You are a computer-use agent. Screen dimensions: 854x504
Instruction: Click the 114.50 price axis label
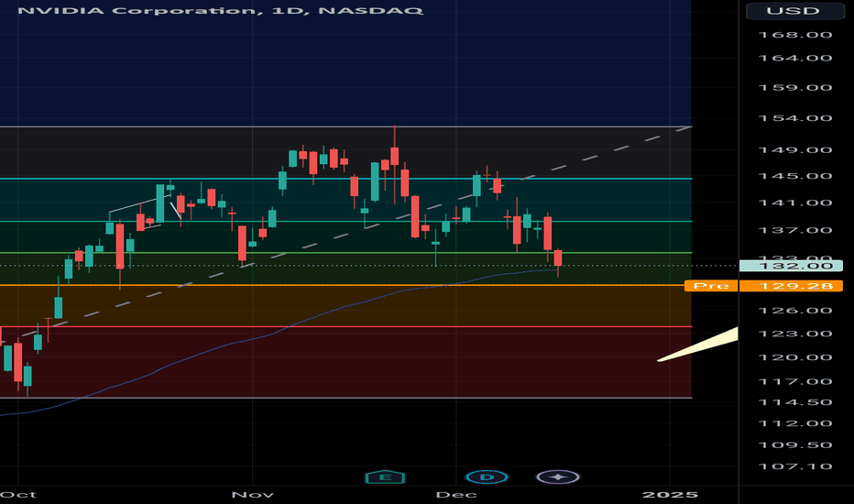click(x=795, y=402)
